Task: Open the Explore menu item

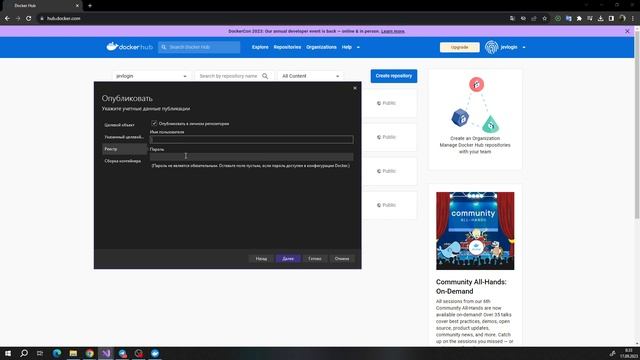Action: tap(260, 47)
